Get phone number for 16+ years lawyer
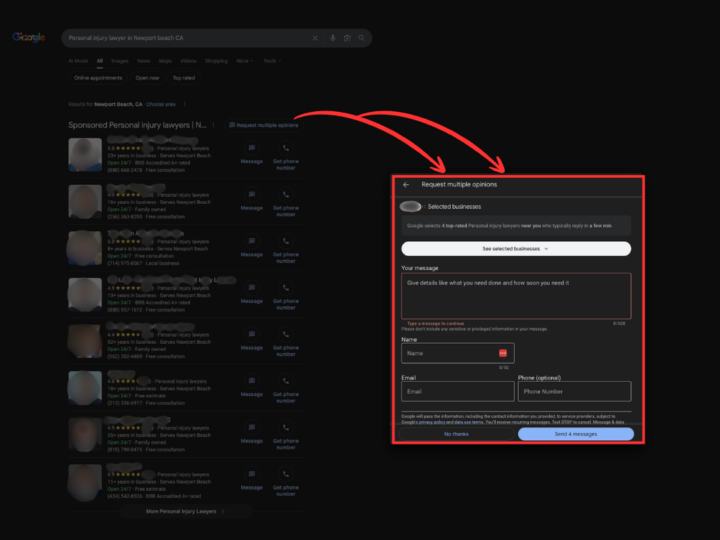The width and height of the screenshot is (720, 540). (286, 202)
